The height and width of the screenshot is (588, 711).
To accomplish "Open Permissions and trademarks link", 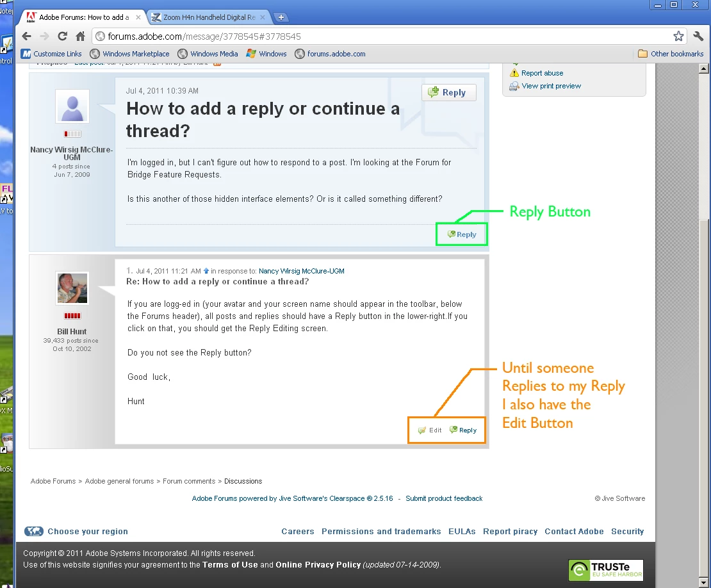I will [x=381, y=532].
